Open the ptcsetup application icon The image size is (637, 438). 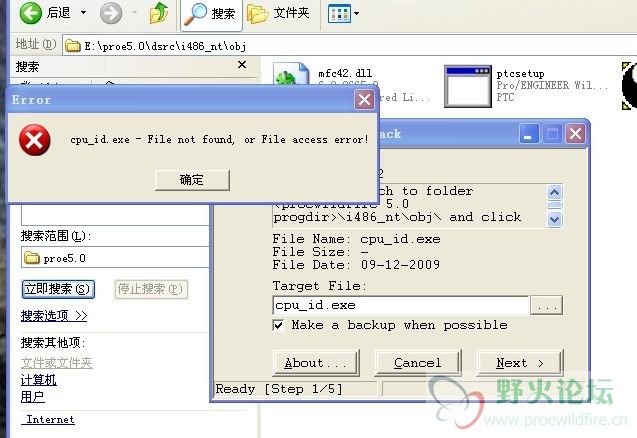point(468,86)
